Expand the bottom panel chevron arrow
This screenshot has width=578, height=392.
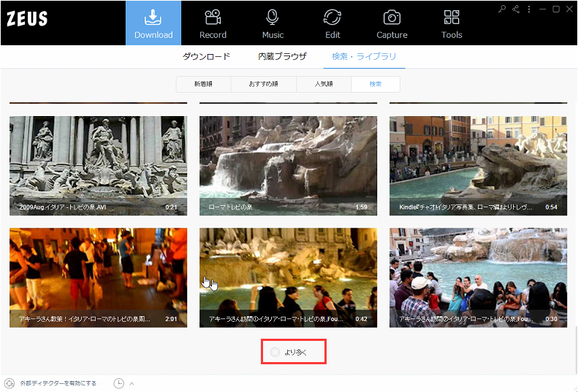point(132,383)
